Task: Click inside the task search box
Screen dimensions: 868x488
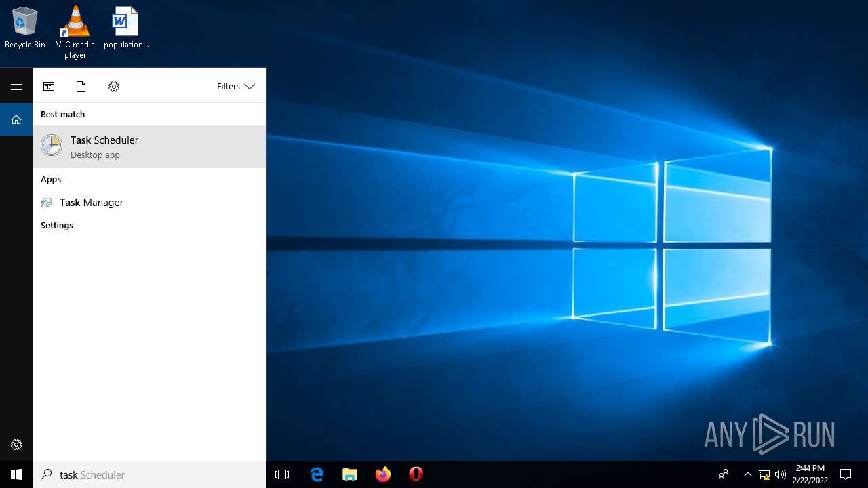Action: (x=149, y=474)
